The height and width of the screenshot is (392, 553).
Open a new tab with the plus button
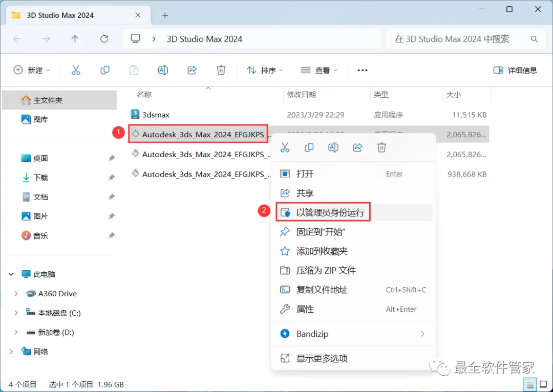[x=165, y=15]
